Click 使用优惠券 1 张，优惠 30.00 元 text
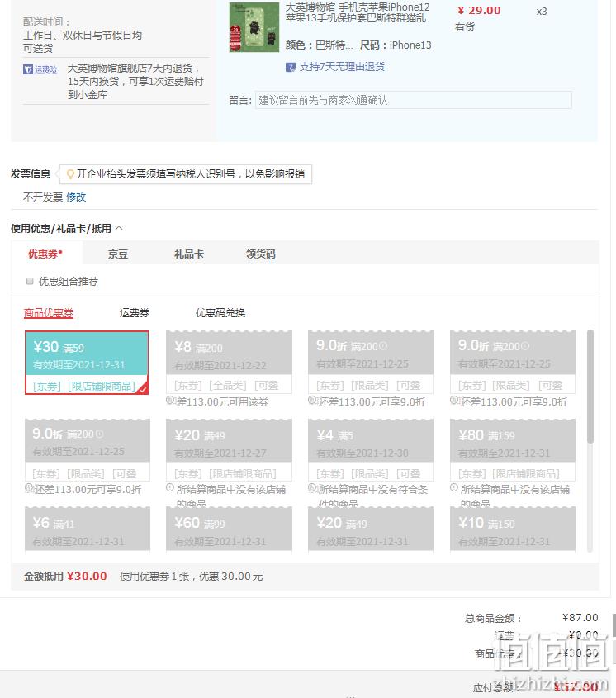This screenshot has width=616, height=698. click(x=191, y=577)
